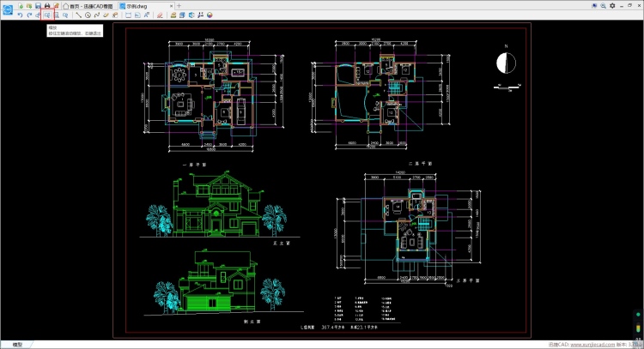Click the 3D box view icon
Viewport: 644px width, 349px height.
point(191,15)
